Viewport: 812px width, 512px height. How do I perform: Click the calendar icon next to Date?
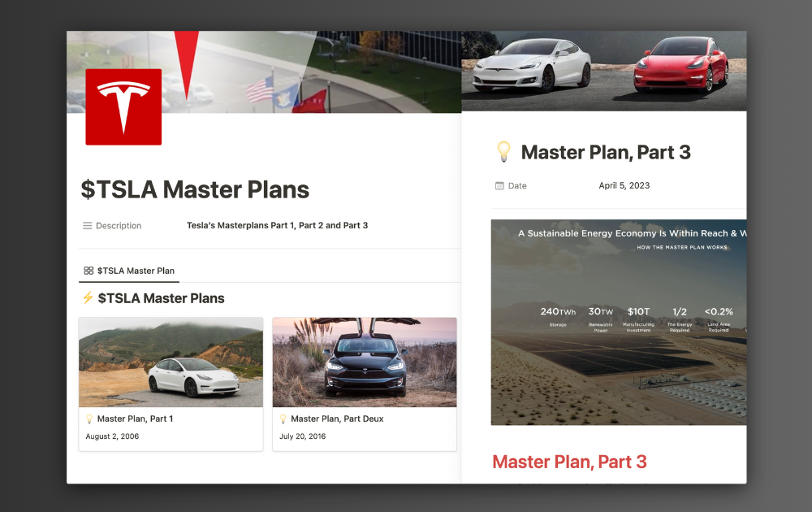pos(499,185)
